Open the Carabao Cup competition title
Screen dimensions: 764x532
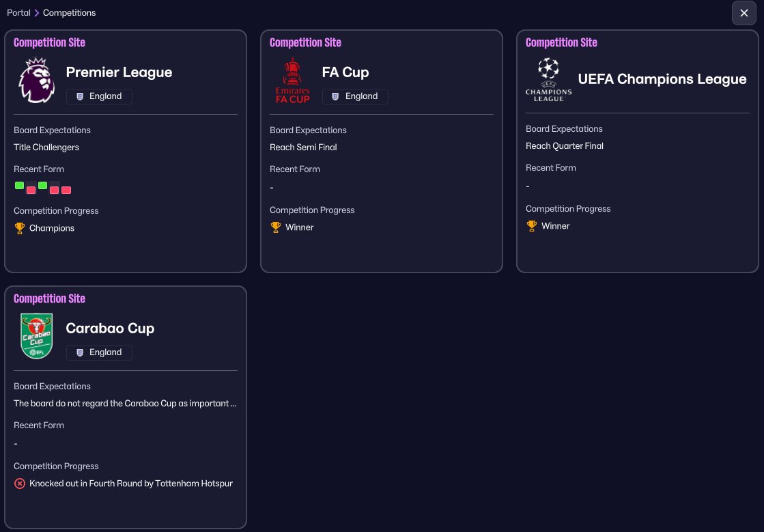click(110, 328)
